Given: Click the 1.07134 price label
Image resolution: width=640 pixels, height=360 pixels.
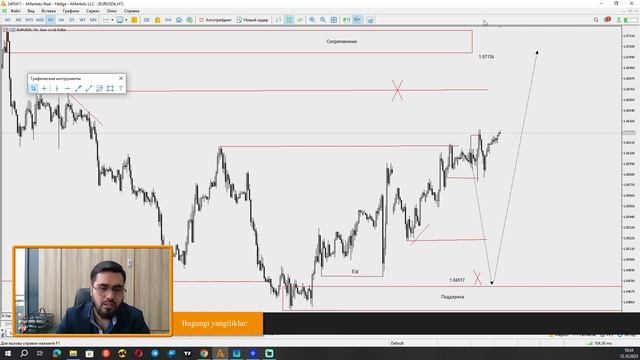Looking at the screenshot, I should point(486,57).
